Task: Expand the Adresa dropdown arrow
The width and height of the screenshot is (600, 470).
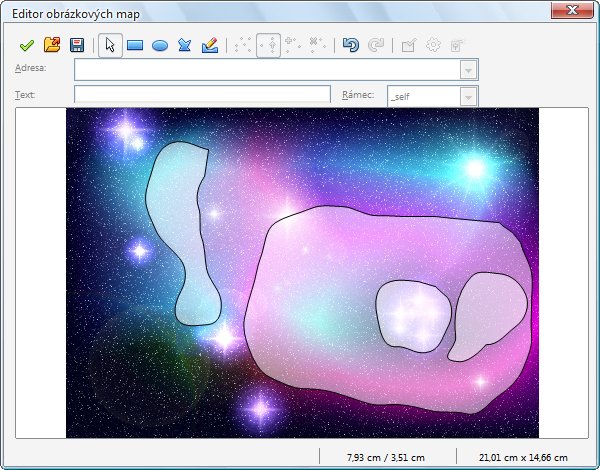Action: [468, 70]
